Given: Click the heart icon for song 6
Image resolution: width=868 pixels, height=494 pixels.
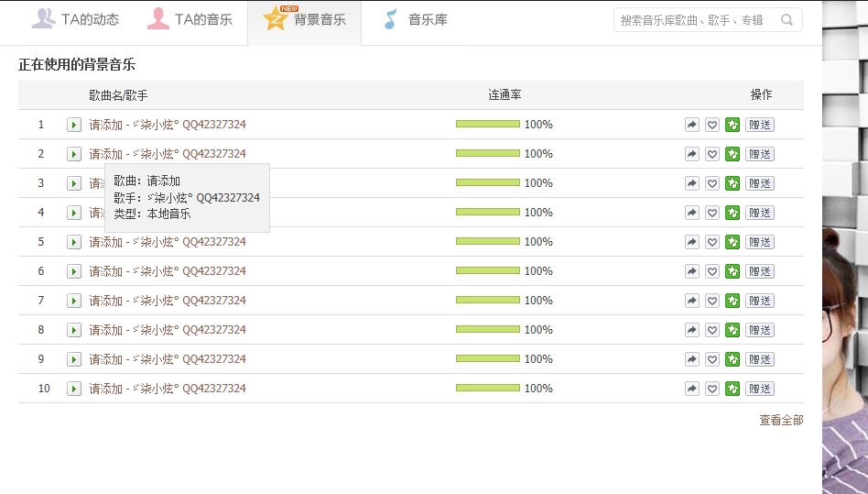Looking at the screenshot, I should tap(712, 271).
